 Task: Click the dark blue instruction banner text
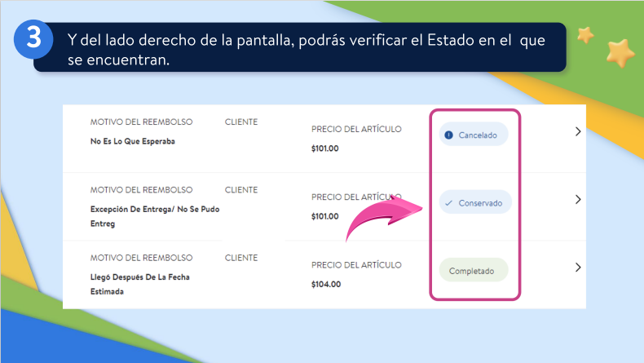pos(306,47)
